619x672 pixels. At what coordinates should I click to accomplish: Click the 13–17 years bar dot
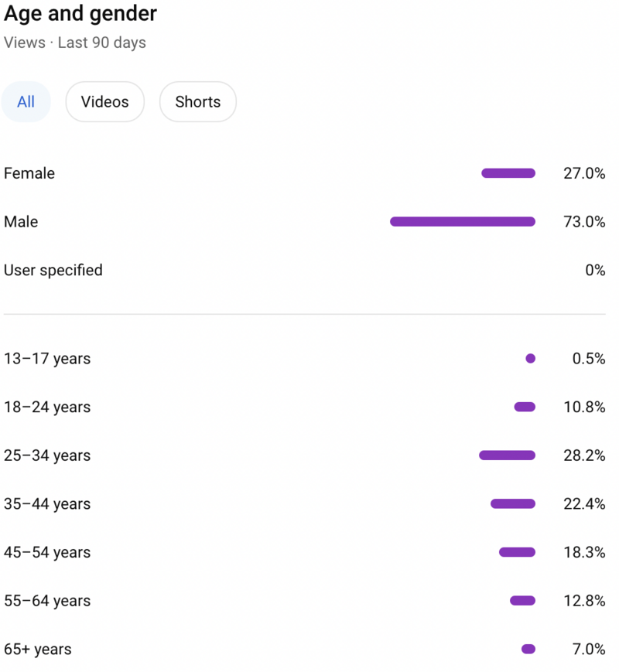pyautogui.click(x=530, y=359)
